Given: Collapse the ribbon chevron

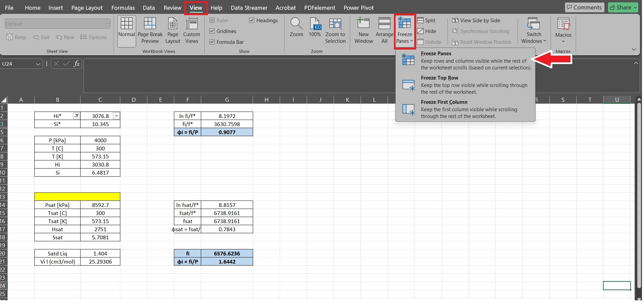Looking at the screenshot, I should pos(634,50).
